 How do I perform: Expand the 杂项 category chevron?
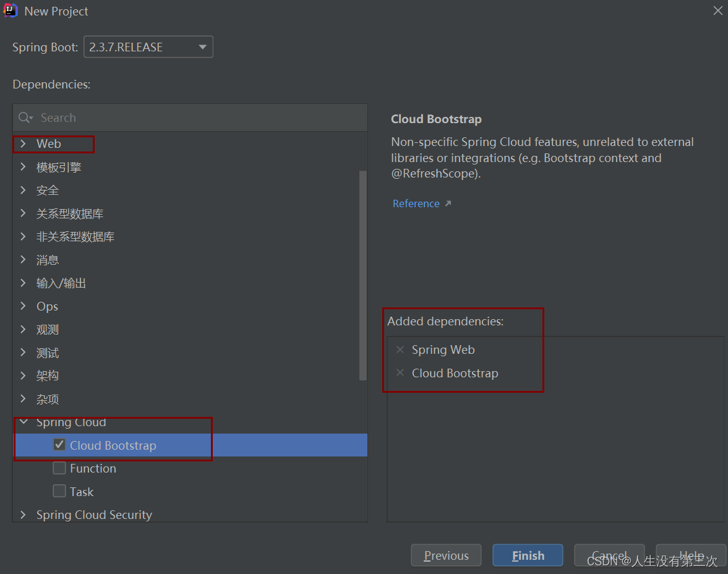(x=23, y=398)
